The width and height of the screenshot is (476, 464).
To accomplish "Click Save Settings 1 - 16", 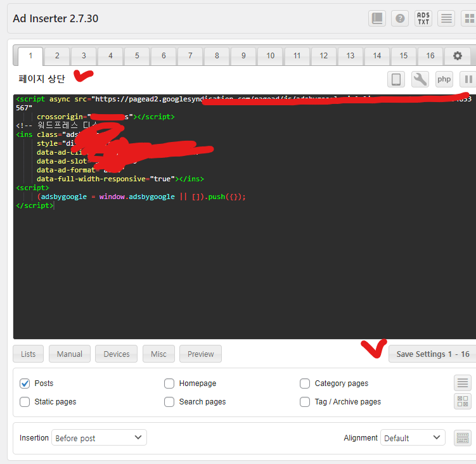I will pos(433,354).
